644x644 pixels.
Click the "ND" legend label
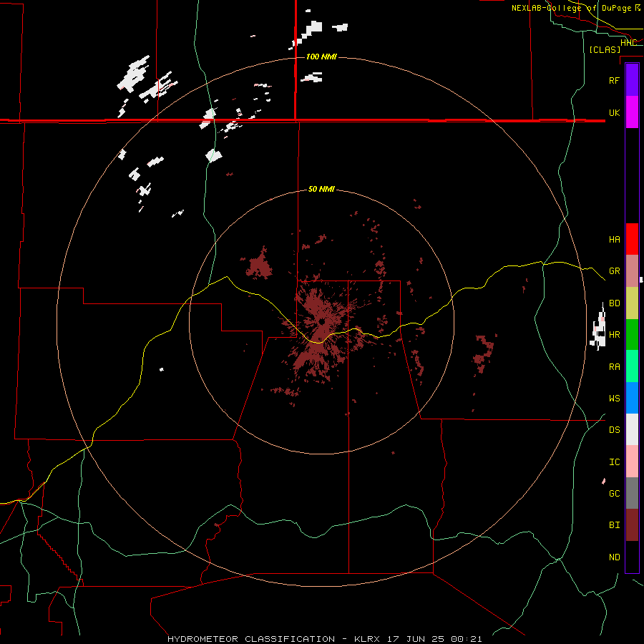(614, 557)
